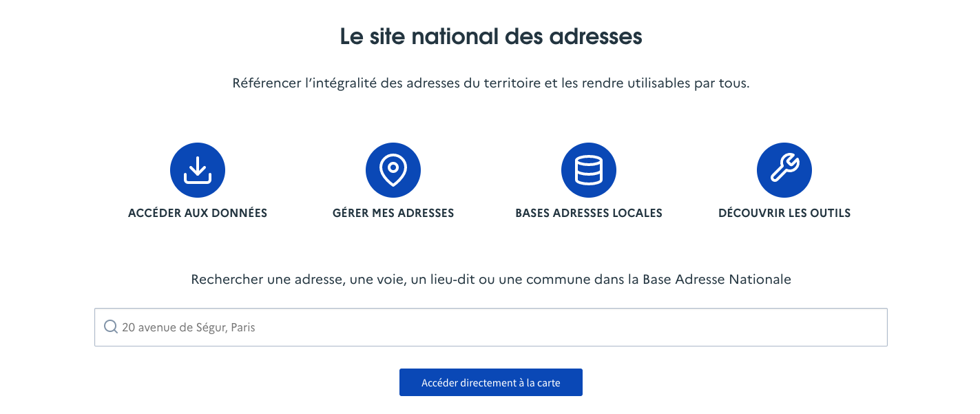Open the ACCÉDER AUX DONNÉES link
Viewport: 980px width, 414px height.
(198, 213)
